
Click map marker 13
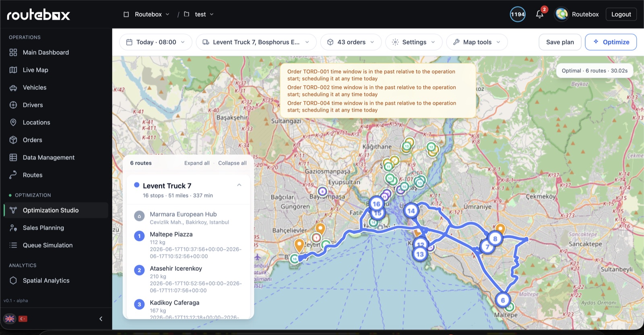pos(420,254)
